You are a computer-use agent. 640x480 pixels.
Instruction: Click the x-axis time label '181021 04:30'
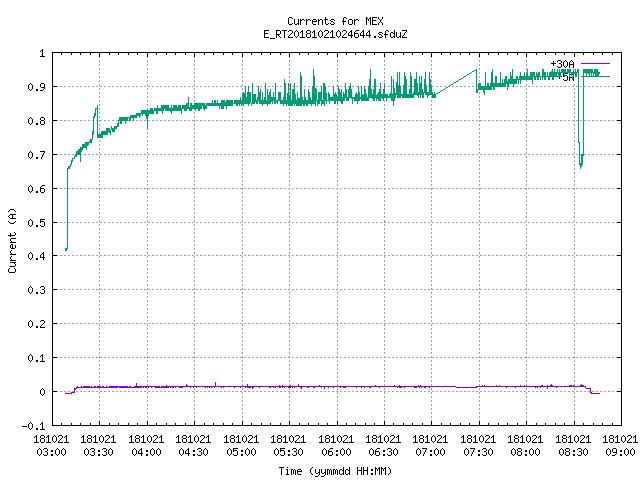(193, 446)
